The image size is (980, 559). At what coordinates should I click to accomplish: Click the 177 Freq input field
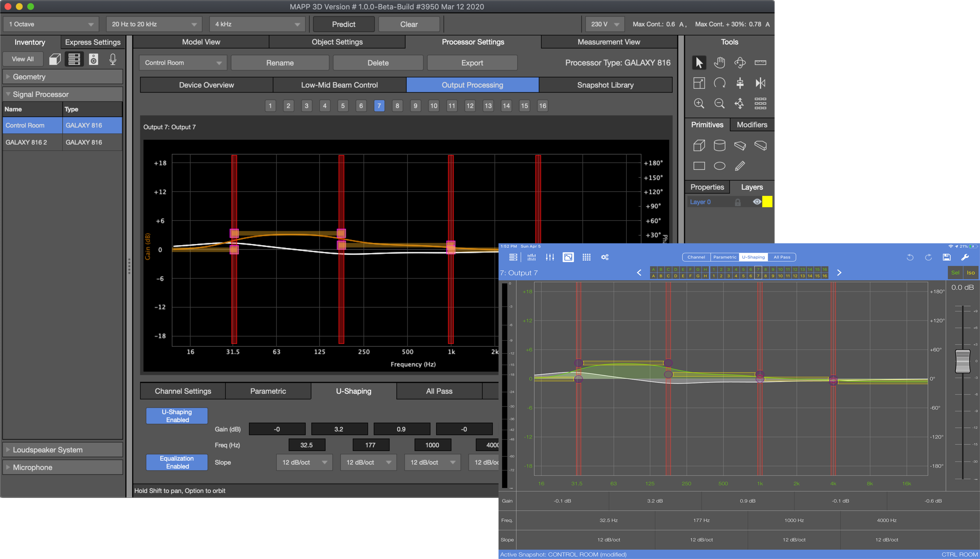(370, 445)
